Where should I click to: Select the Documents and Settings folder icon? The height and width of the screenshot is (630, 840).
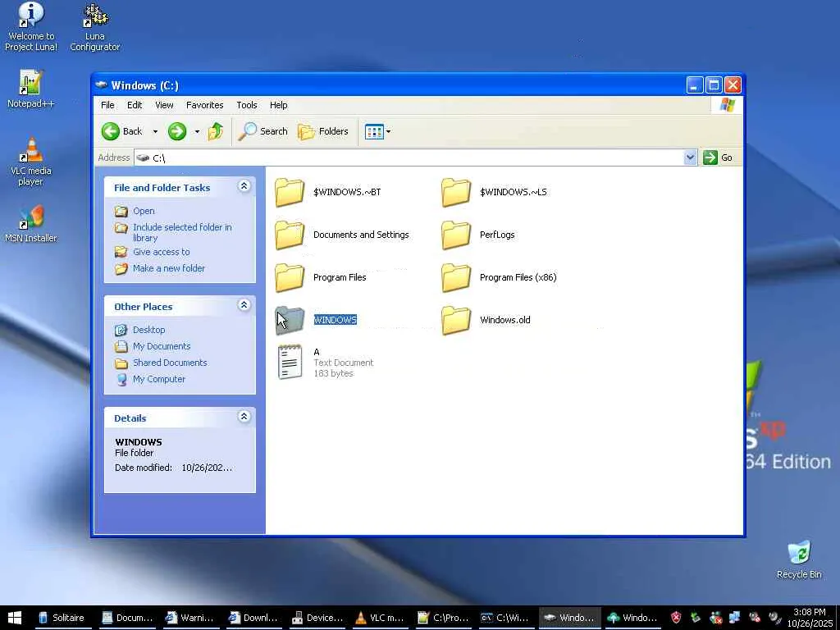tap(290, 235)
